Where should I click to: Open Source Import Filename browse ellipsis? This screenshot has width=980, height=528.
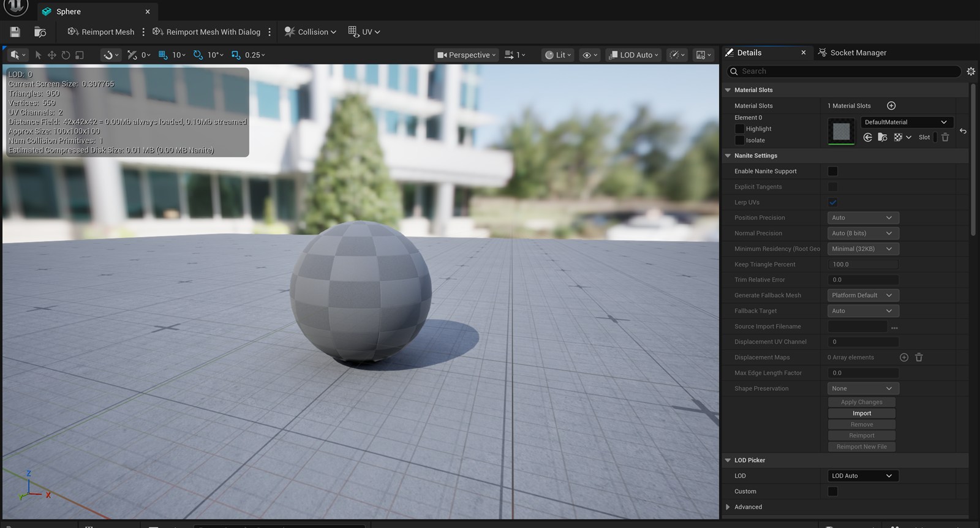[894, 327]
